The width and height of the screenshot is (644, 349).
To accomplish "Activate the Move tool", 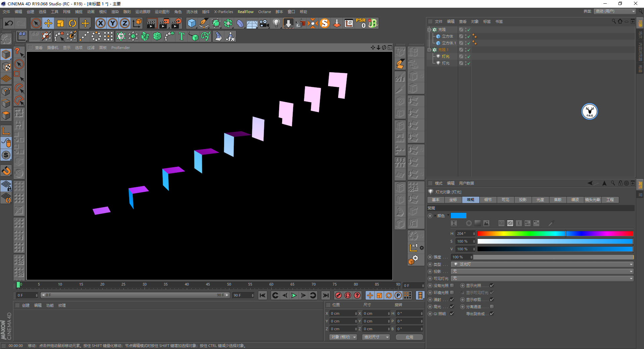I will [x=48, y=23].
